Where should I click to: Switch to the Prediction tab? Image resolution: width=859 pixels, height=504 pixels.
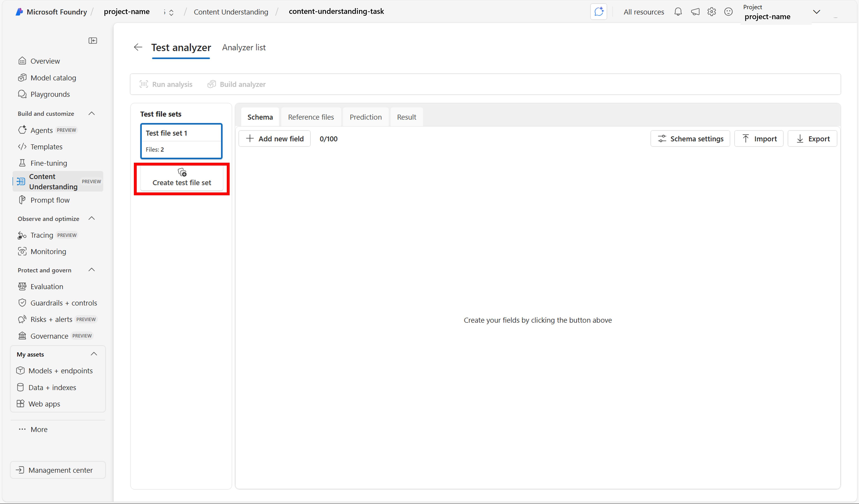tap(365, 117)
